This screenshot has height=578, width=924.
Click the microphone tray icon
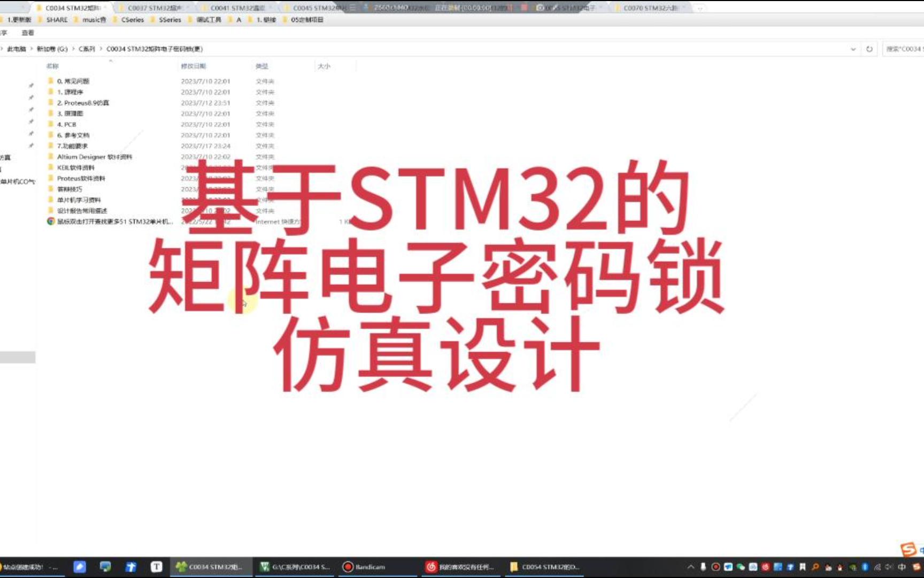[703, 567]
